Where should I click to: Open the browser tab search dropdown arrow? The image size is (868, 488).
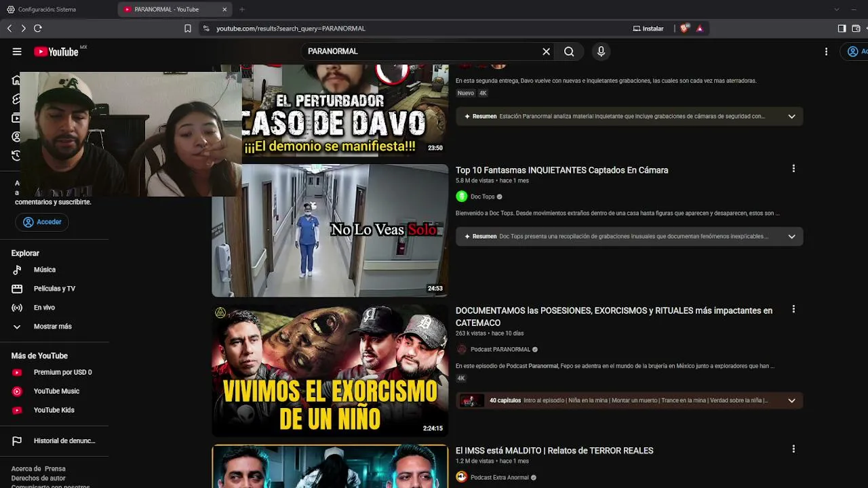(836, 9)
